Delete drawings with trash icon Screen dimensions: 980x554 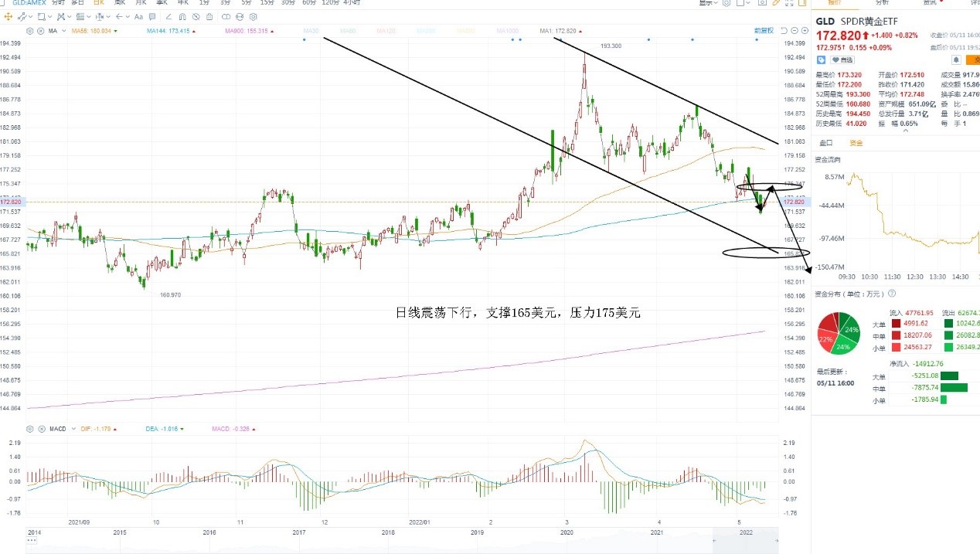[209, 17]
